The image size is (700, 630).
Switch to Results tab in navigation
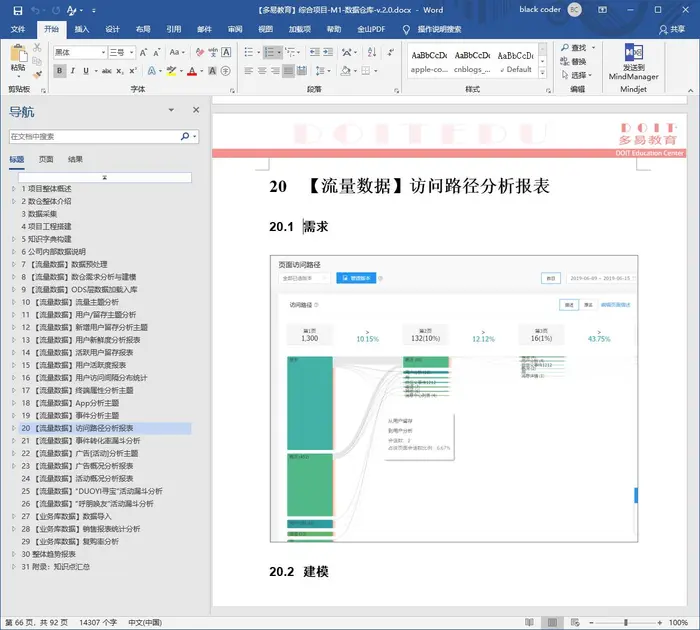(75, 159)
